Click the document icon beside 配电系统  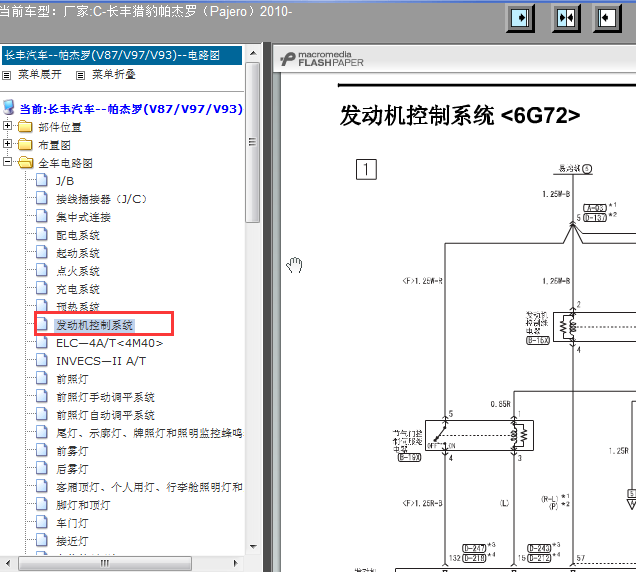point(42,234)
